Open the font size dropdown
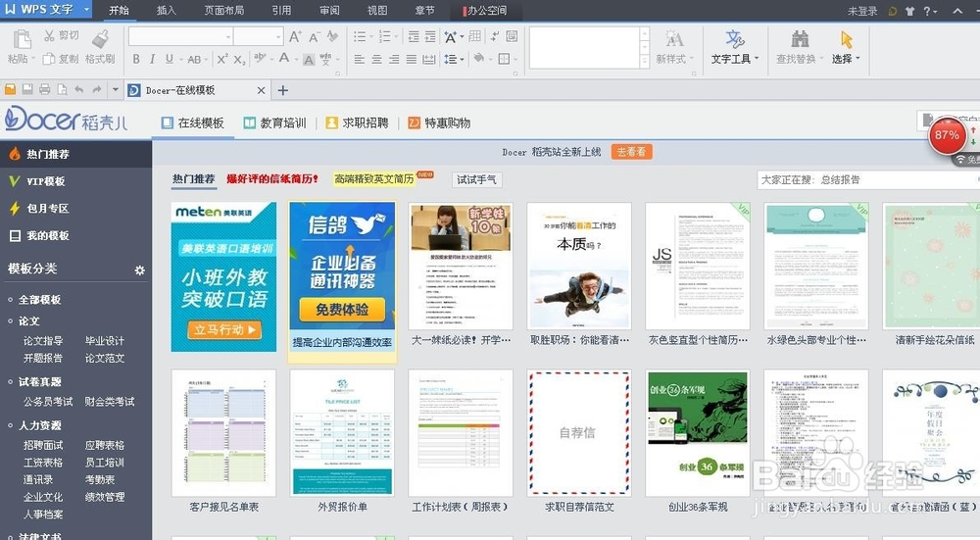The width and height of the screenshot is (980, 540). point(278,37)
